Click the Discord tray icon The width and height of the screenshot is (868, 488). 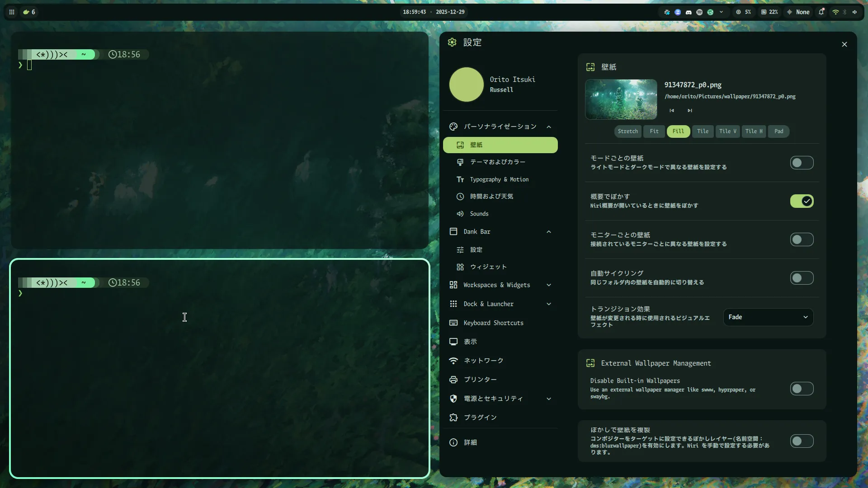point(689,12)
